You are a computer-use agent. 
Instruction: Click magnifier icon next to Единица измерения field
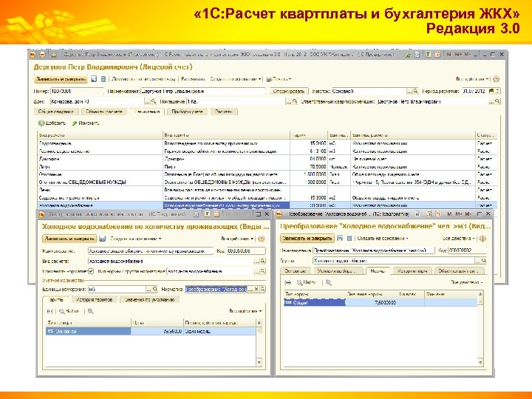[154, 289]
